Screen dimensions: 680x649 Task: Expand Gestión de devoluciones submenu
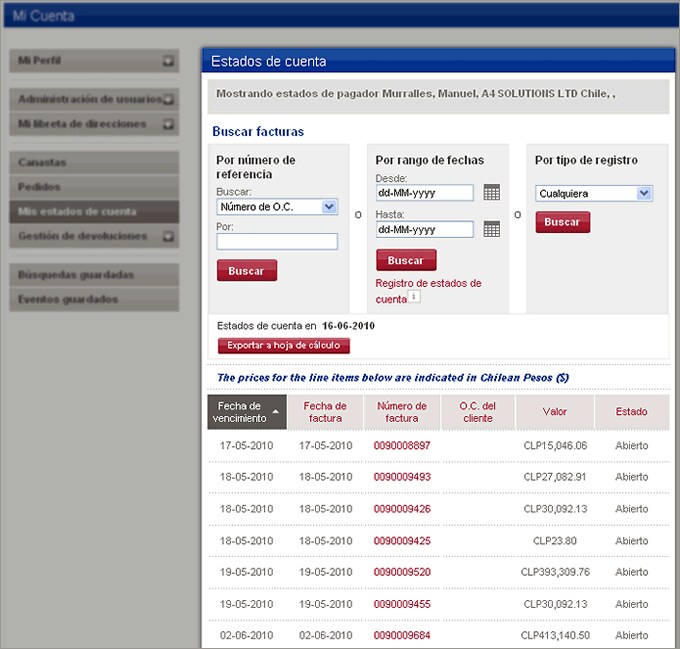pyautogui.click(x=169, y=237)
